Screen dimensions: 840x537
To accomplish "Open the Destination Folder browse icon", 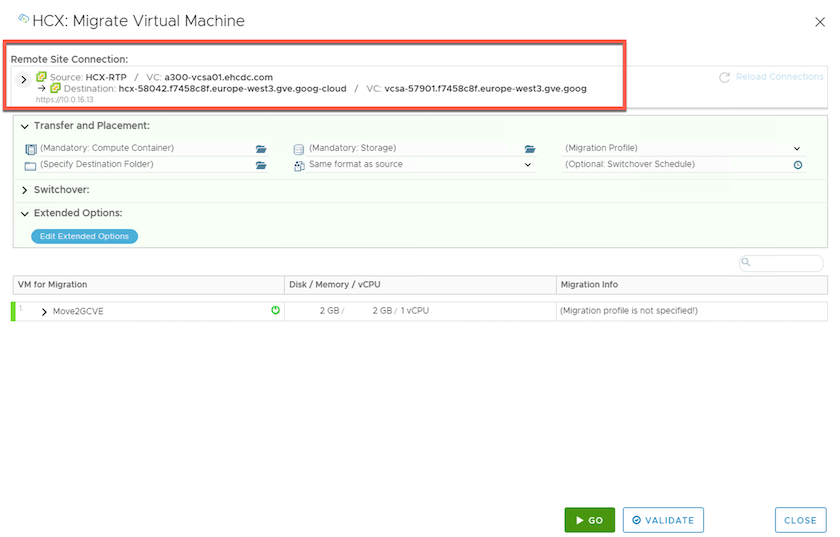I will pyautogui.click(x=261, y=165).
